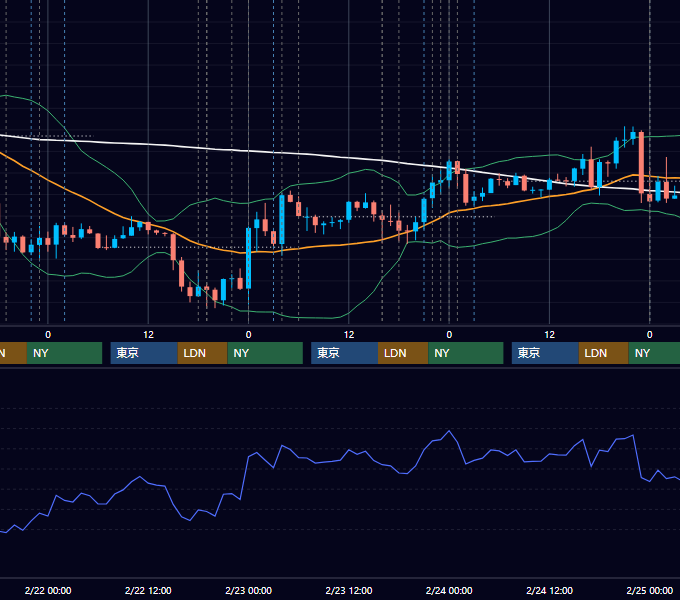Select the NY session block above 2/24 00:00
The width and height of the screenshot is (680, 600).
click(x=466, y=353)
